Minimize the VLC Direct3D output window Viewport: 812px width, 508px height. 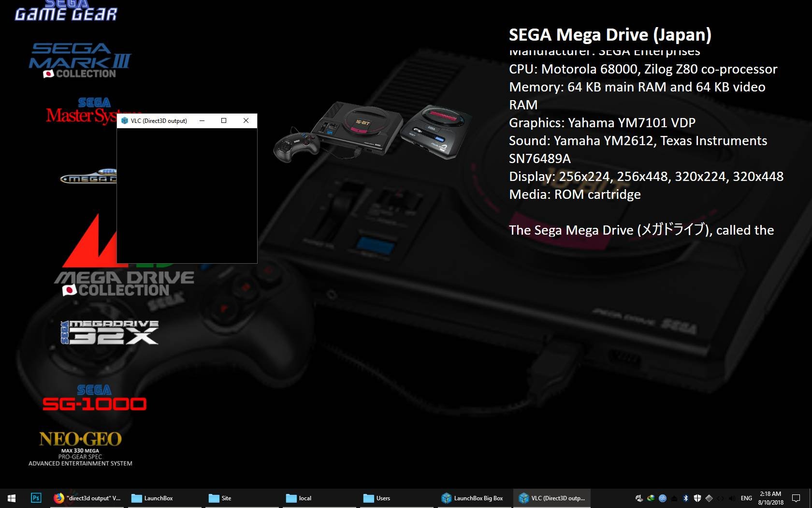tap(202, 120)
